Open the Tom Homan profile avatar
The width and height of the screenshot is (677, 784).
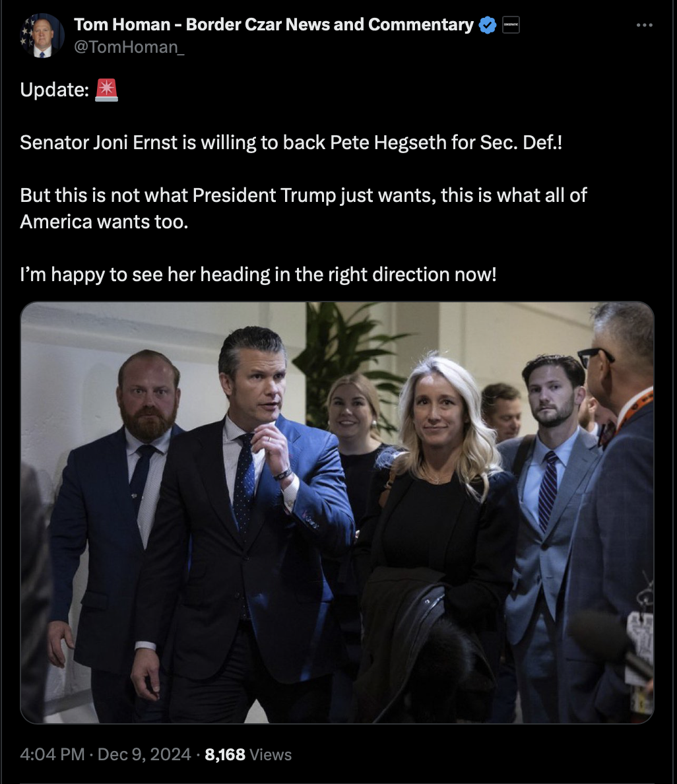tap(42, 36)
